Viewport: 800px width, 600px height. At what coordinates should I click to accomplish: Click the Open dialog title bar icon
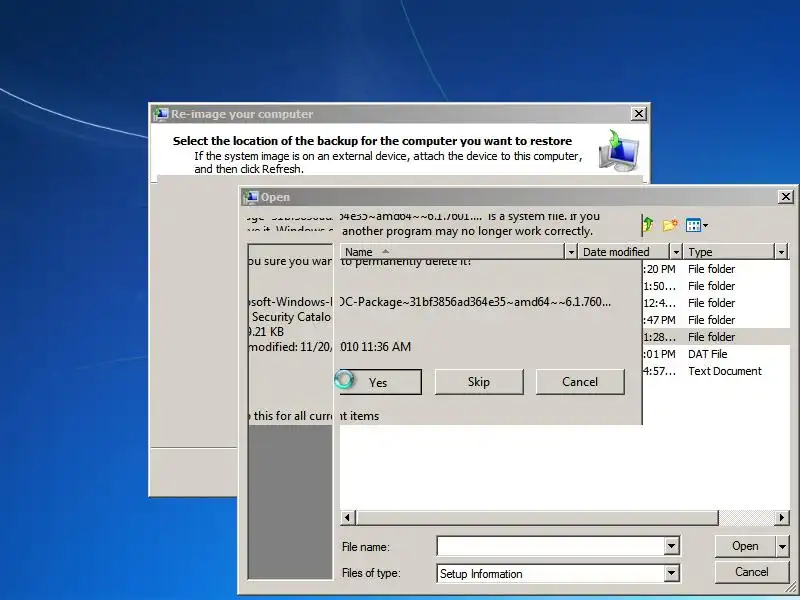tap(251, 197)
